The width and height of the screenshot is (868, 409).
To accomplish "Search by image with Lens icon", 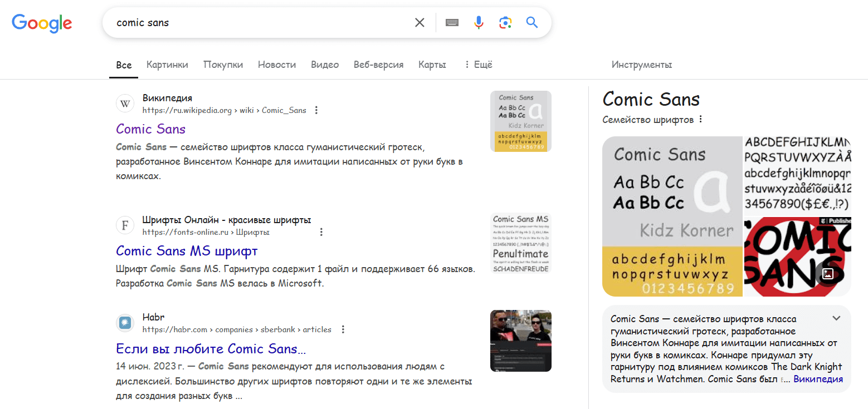I will pos(505,23).
